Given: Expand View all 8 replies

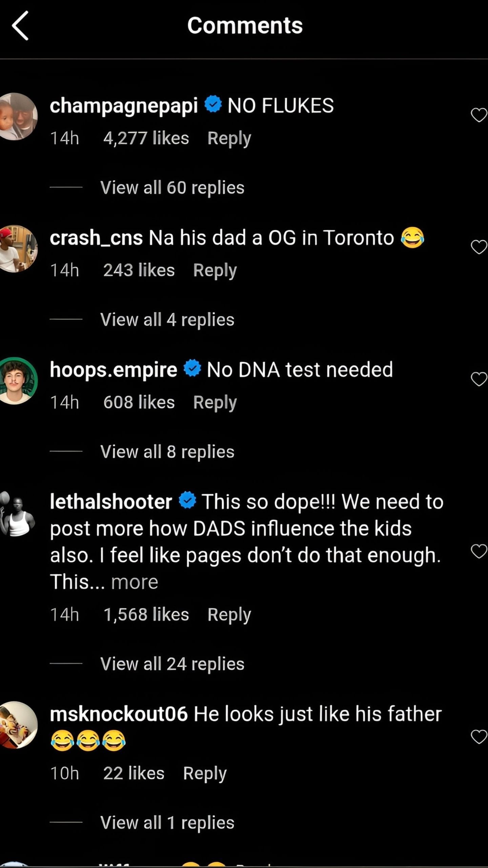Looking at the screenshot, I should (x=167, y=452).
